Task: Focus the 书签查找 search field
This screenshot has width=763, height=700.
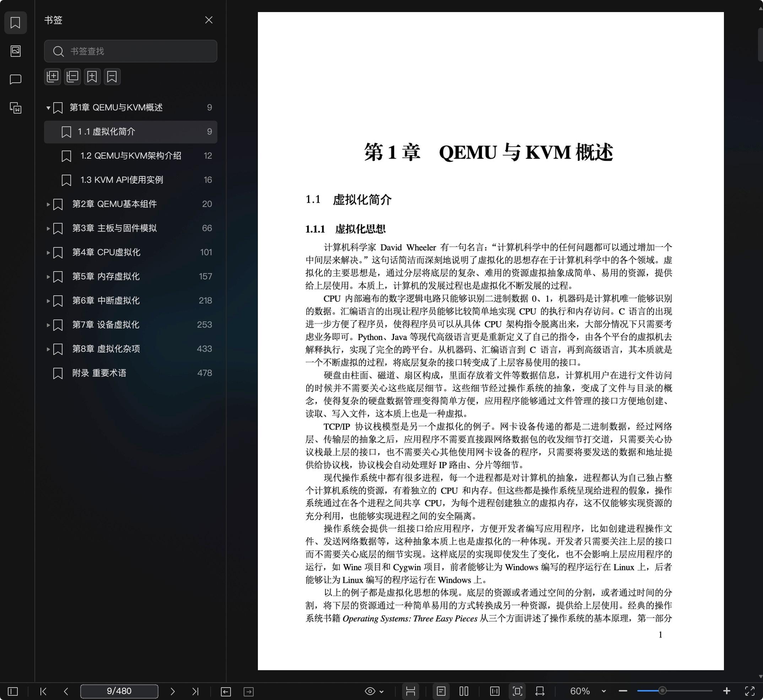Action: point(130,51)
